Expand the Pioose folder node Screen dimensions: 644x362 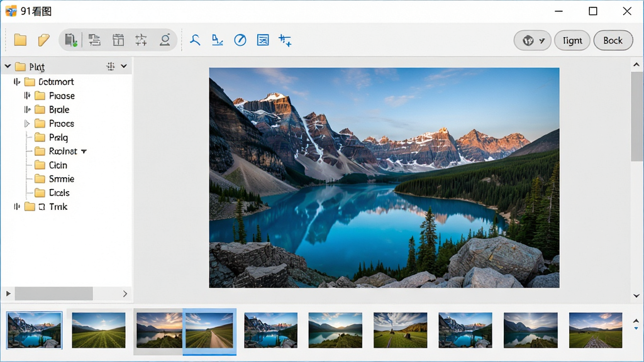27,96
